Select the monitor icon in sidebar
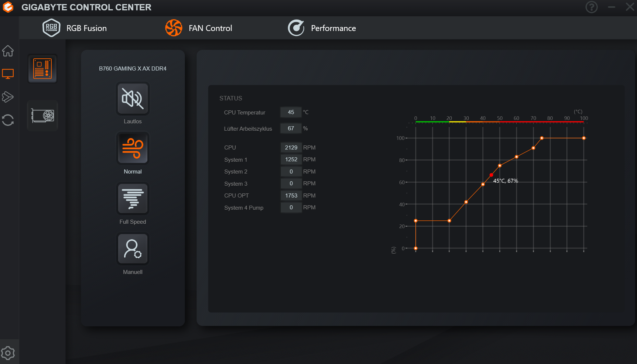This screenshot has width=637, height=364. [x=8, y=74]
